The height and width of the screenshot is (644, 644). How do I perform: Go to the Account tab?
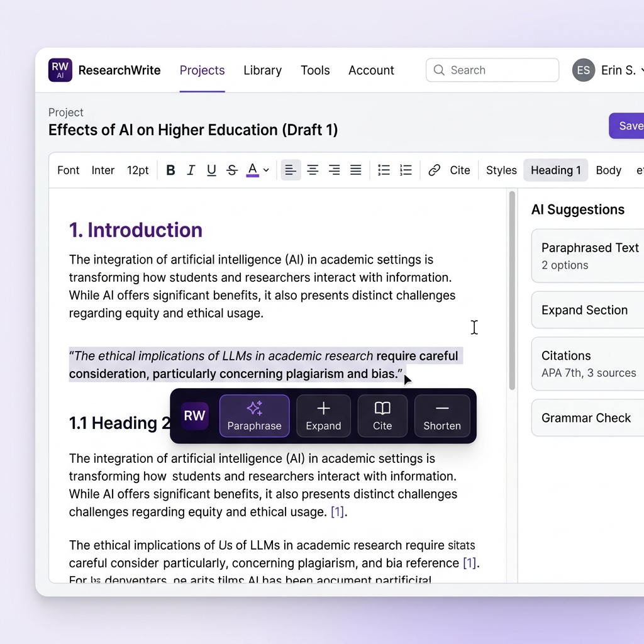click(371, 70)
